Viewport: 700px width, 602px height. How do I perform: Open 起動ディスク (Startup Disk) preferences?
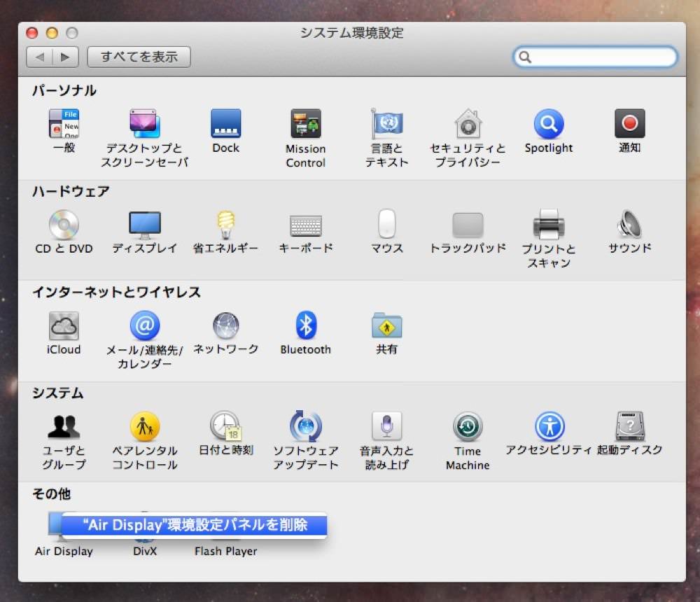629,426
